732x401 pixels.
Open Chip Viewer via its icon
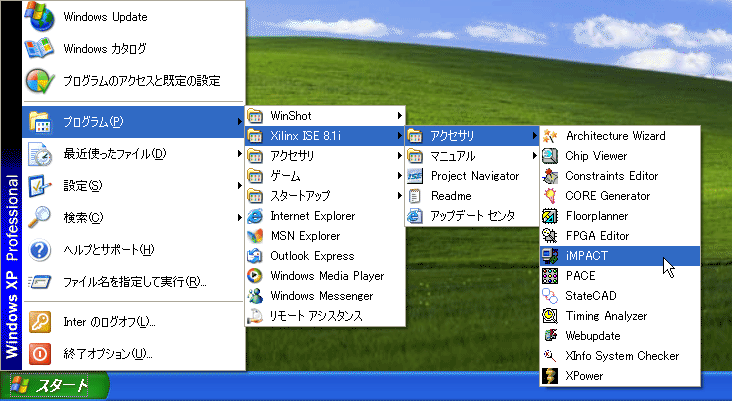click(549, 156)
